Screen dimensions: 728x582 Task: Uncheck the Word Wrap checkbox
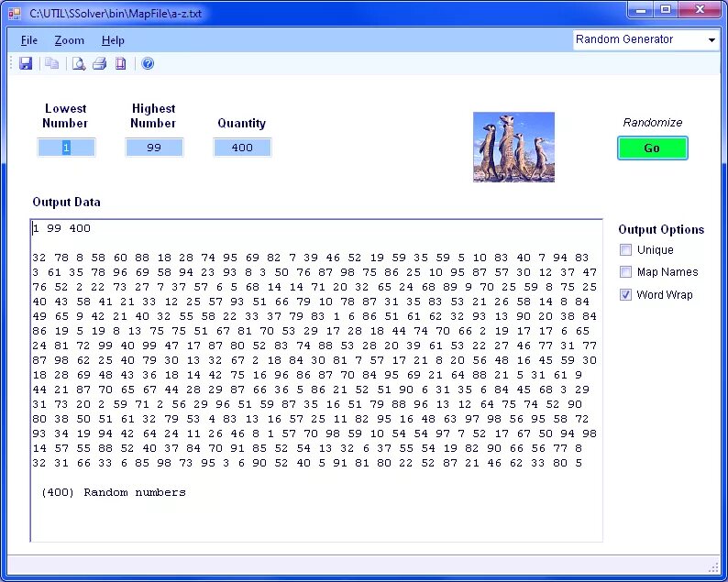tap(625, 294)
